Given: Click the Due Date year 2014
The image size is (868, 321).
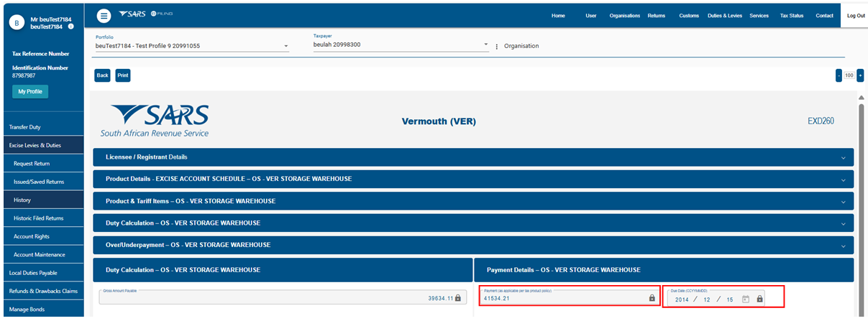Looking at the screenshot, I should 682,299.
